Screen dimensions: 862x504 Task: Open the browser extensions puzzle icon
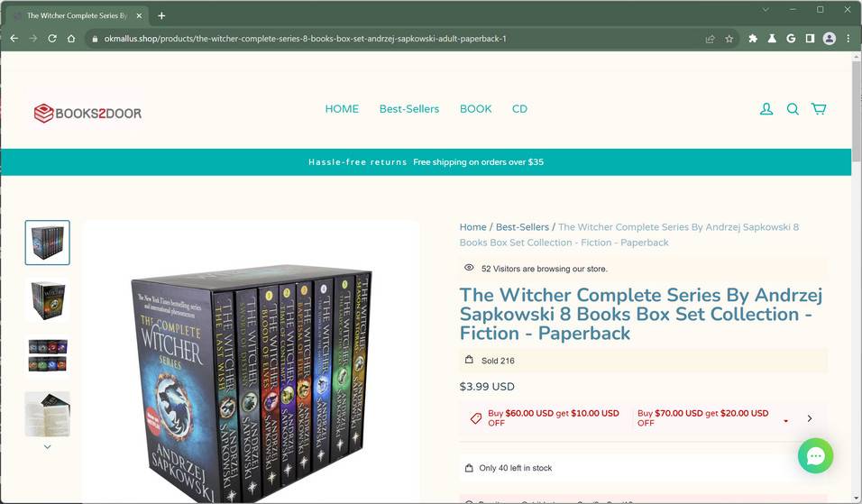point(753,39)
